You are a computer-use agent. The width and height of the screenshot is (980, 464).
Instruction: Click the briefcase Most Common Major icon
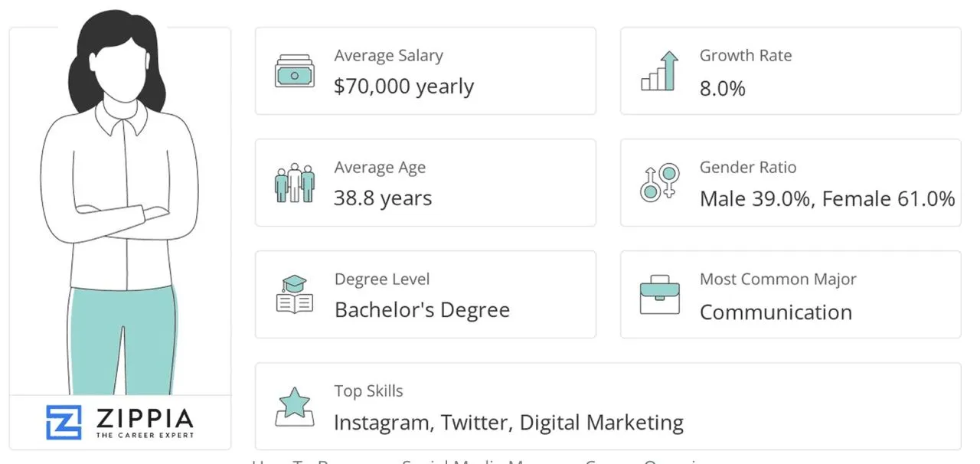coord(659,295)
